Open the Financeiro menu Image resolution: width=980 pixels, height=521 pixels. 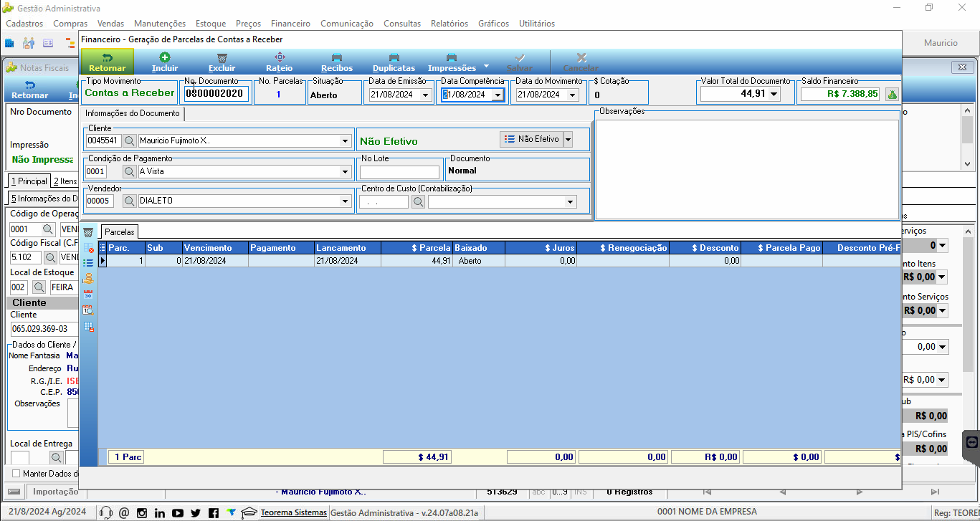point(290,24)
